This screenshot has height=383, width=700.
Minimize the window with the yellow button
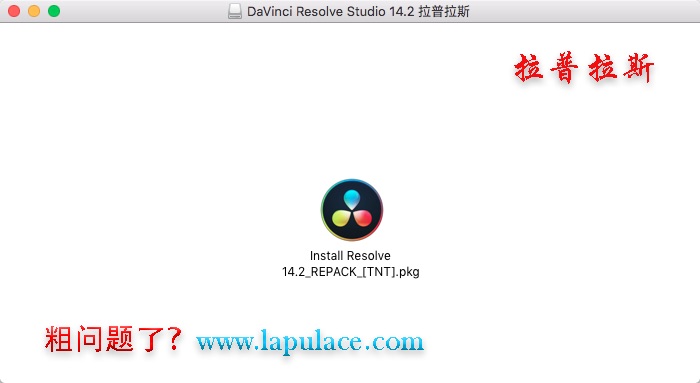pos(34,11)
